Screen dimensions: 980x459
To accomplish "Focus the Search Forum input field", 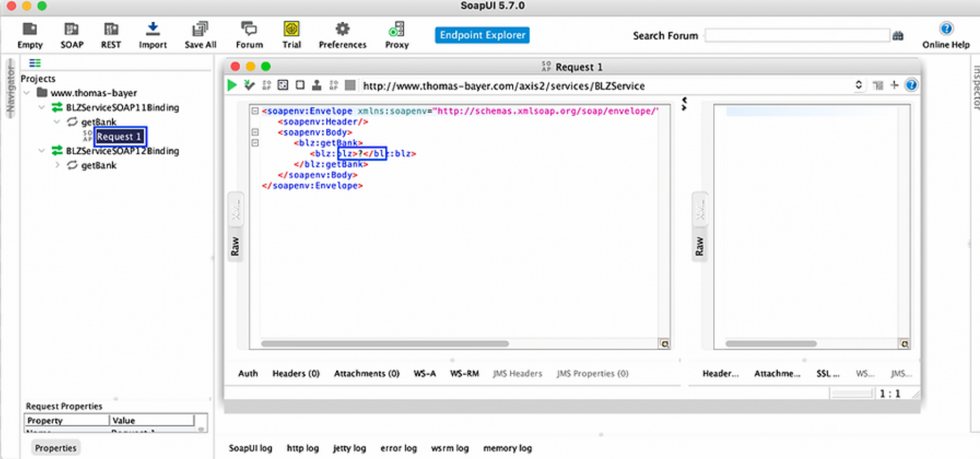I will 797,36.
